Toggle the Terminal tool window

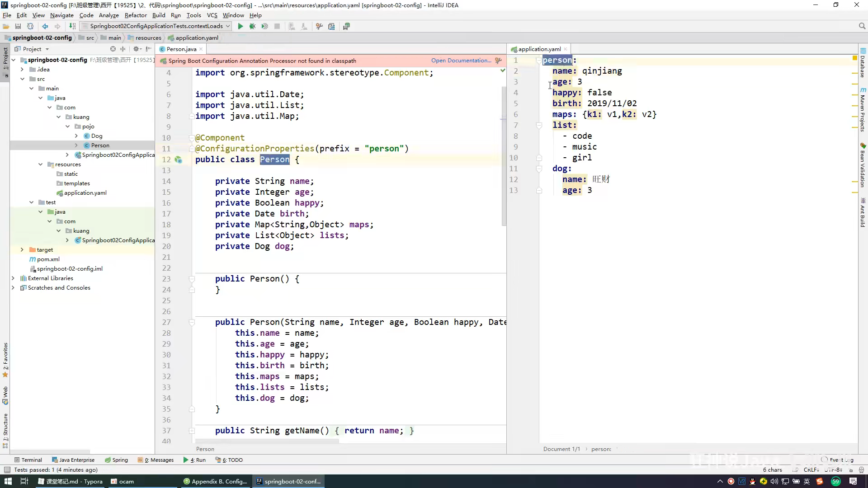(28, 460)
